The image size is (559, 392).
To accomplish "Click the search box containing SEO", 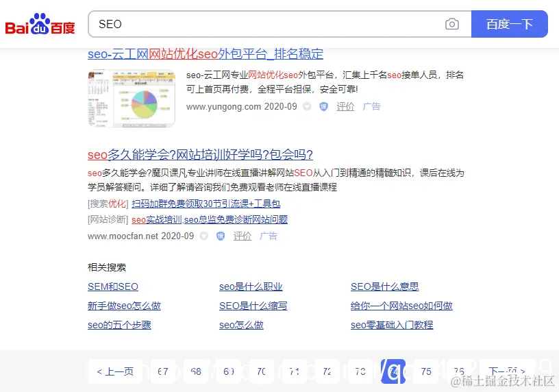I will coord(279,24).
